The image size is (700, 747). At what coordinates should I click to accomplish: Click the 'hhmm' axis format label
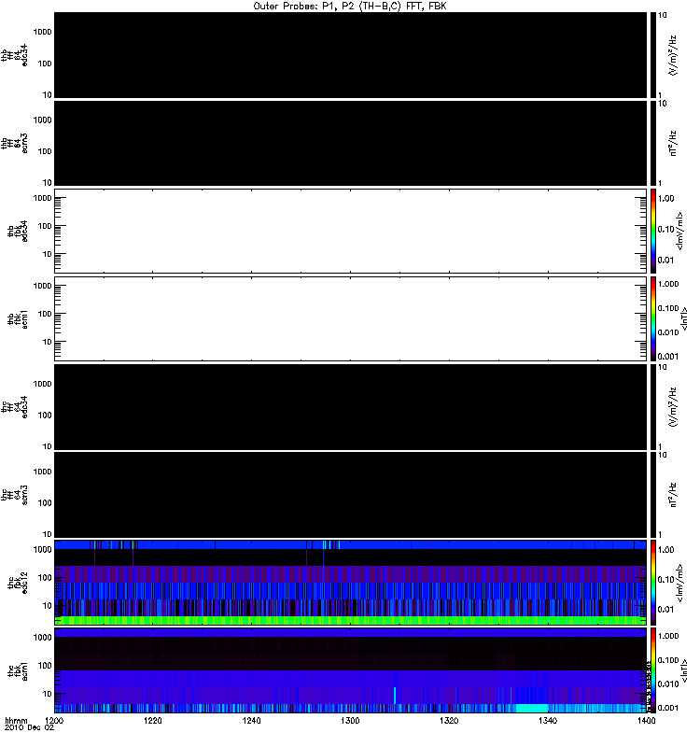tap(16, 721)
